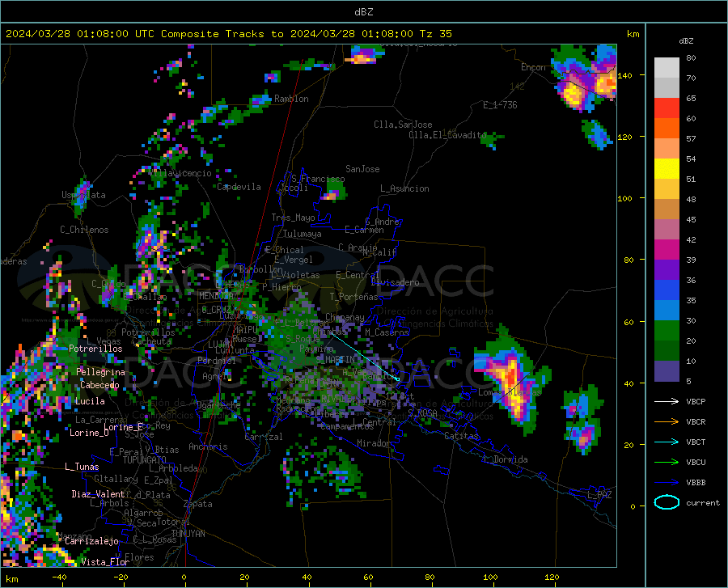This screenshot has width=728, height=588.
Task: Click the 100 km horizontal axis tick label
Action: point(490,577)
